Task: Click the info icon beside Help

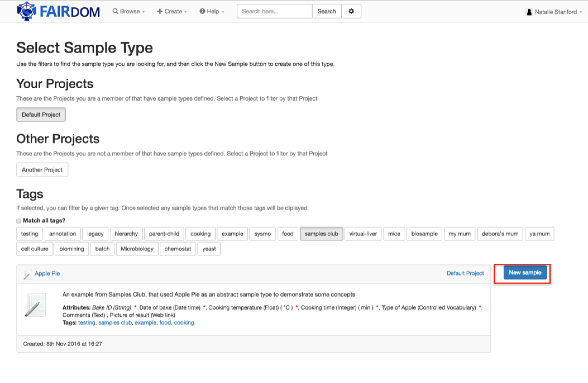Action: click(202, 11)
